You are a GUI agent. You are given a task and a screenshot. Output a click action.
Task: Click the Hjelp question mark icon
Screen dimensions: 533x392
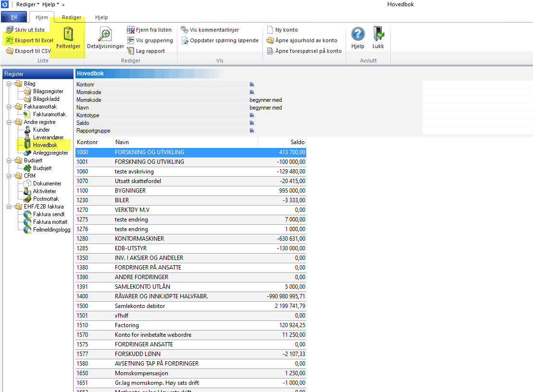(358, 34)
